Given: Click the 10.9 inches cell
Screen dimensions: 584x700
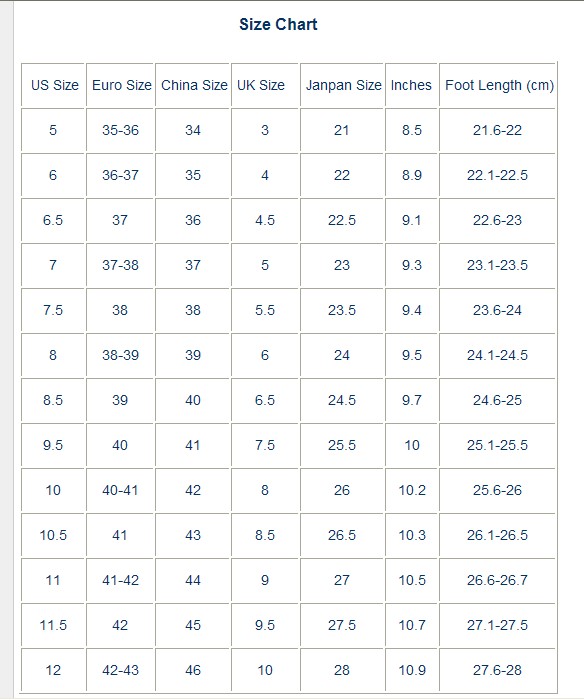Looking at the screenshot, I should pos(411,670).
